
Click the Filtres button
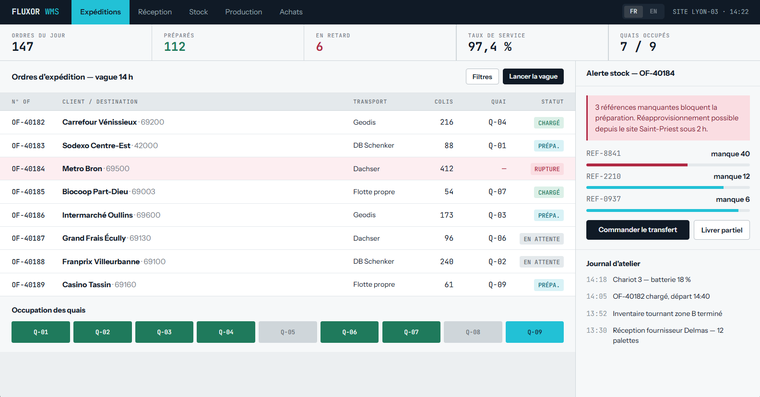coord(482,77)
